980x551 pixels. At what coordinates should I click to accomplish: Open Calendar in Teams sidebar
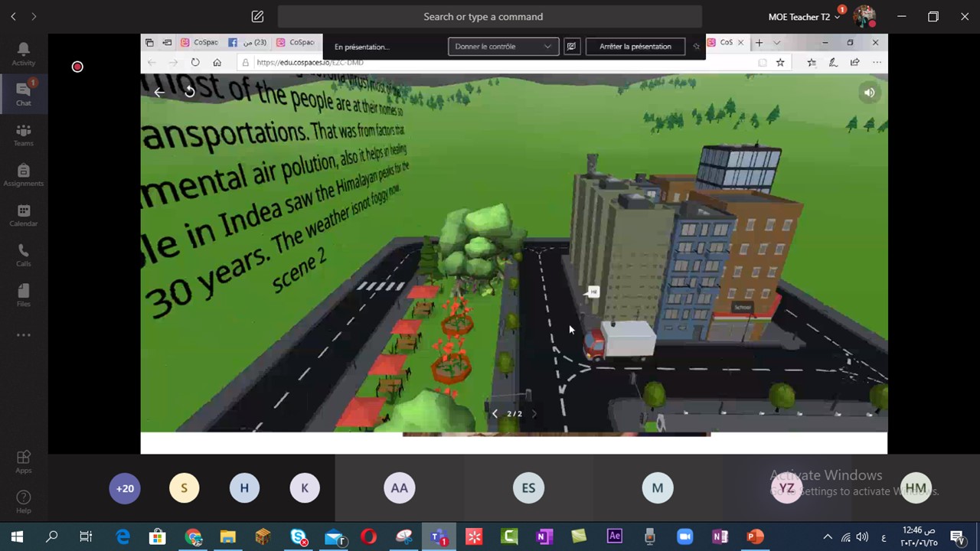(x=24, y=215)
